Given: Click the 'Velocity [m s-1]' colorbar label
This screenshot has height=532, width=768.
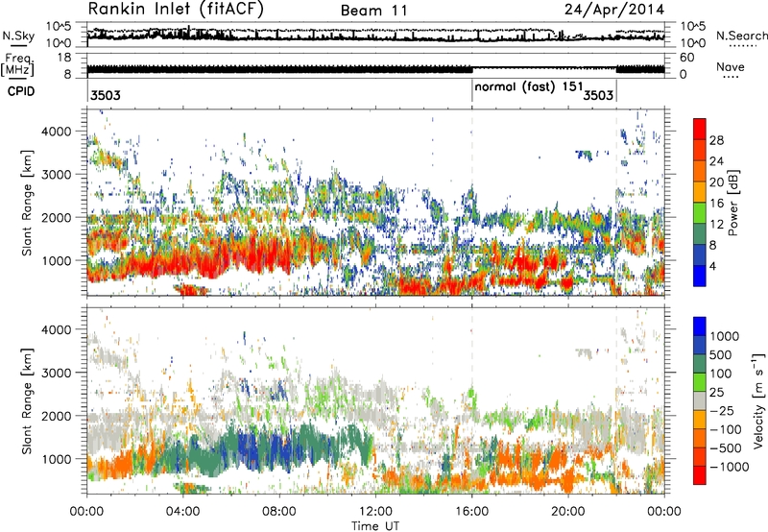Looking at the screenshot, I should point(758,400).
